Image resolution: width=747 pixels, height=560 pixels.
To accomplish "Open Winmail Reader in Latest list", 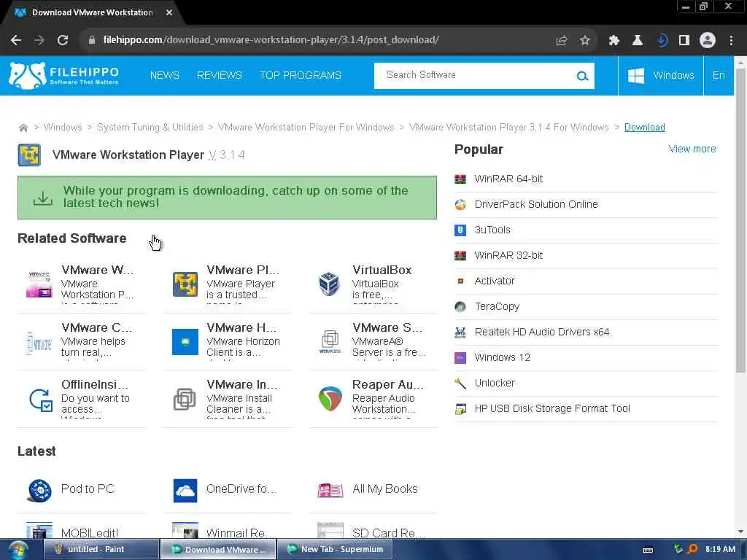I will 240,533.
